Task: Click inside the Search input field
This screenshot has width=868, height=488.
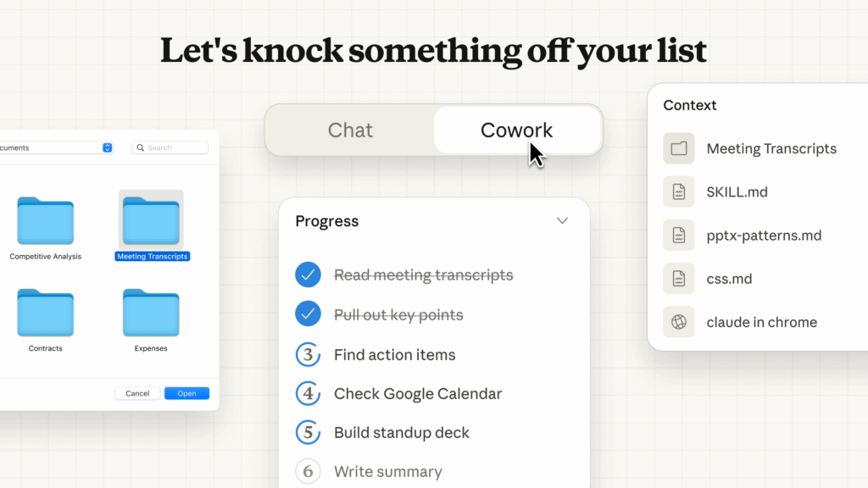Action: tap(174, 147)
